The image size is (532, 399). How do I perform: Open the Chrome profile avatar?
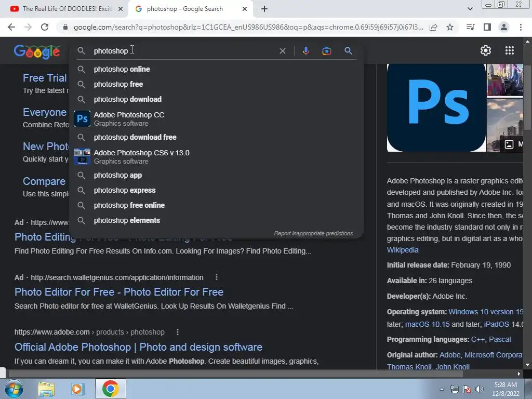[x=504, y=27]
